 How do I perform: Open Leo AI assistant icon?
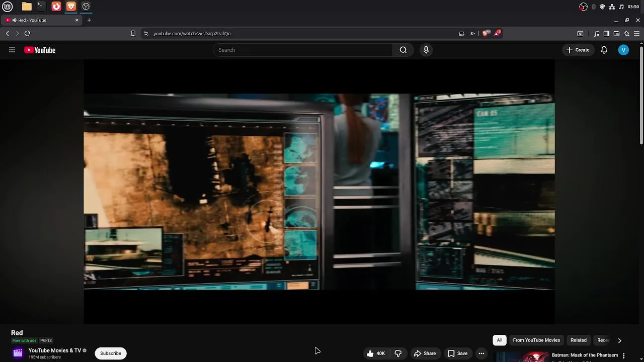click(x=626, y=34)
